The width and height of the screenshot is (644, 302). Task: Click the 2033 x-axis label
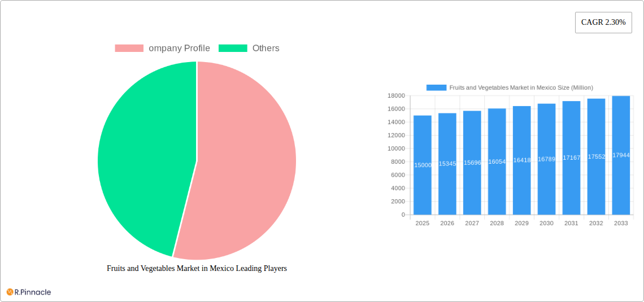621,223
